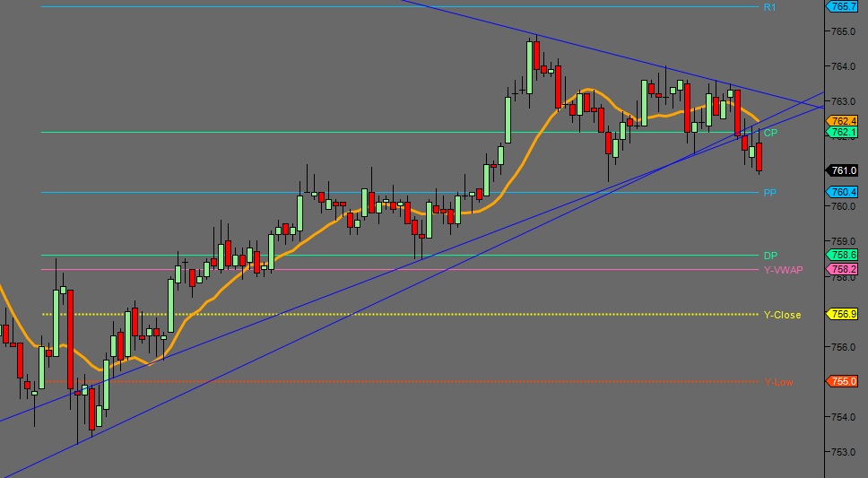
Task: Select the green 762.1 price tag
Action: coord(842,132)
